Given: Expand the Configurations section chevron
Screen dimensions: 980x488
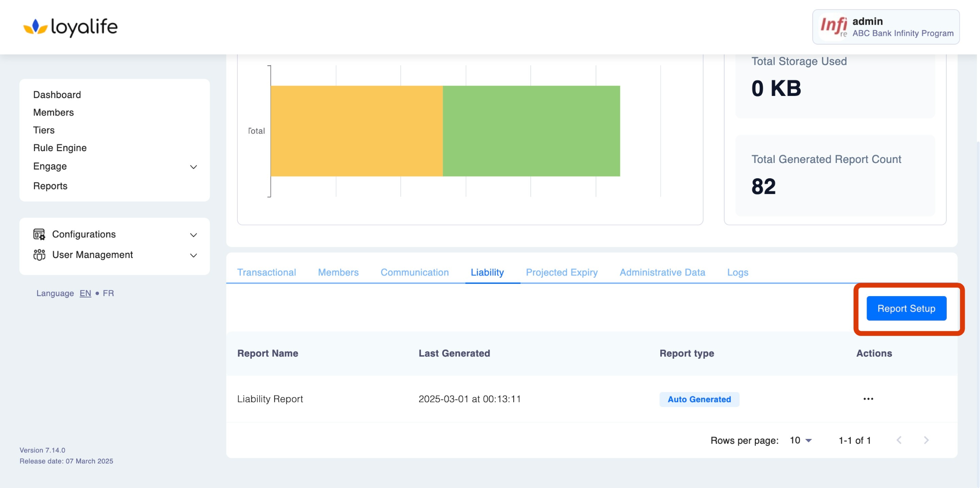Looking at the screenshot, I should (193, 235).
